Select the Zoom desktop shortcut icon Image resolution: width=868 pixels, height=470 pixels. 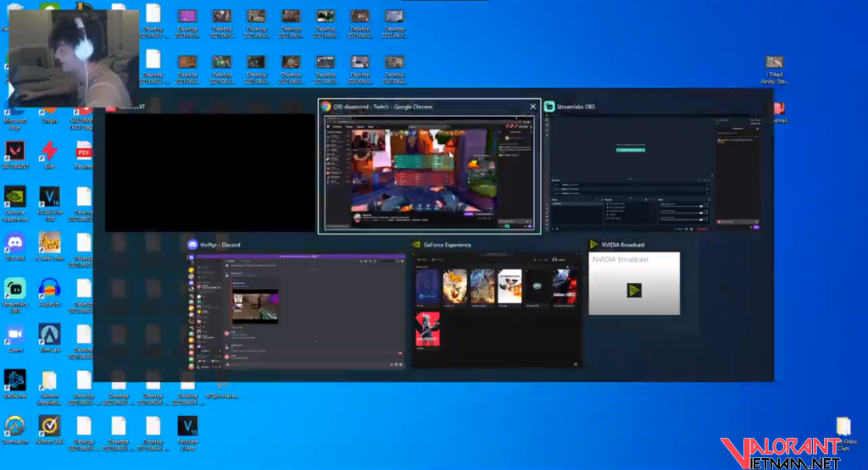tap(14, 335)
